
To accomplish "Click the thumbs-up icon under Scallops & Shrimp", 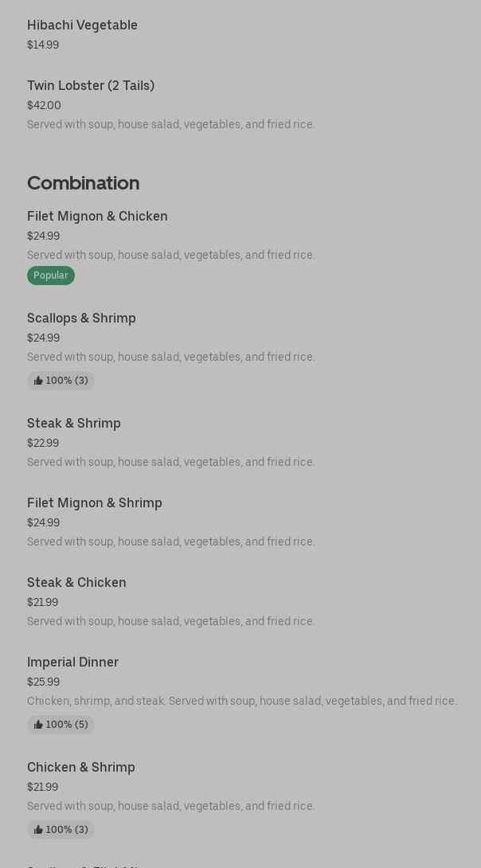I will point(38,381).
